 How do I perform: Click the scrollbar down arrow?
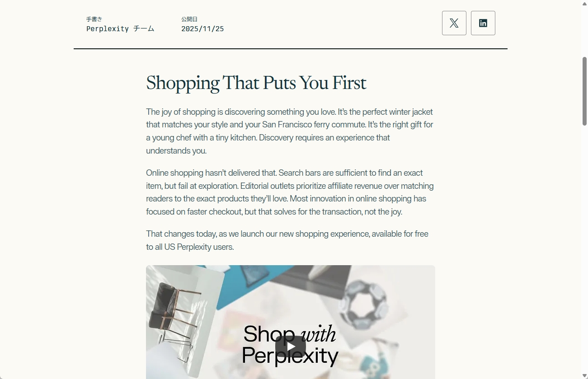coord(585,375)
